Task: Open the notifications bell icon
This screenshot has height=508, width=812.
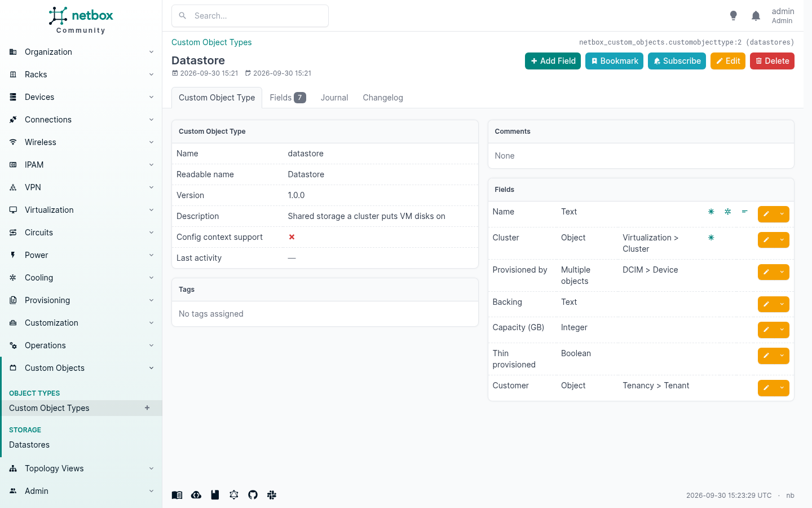Action: click(x=756, y=16)
